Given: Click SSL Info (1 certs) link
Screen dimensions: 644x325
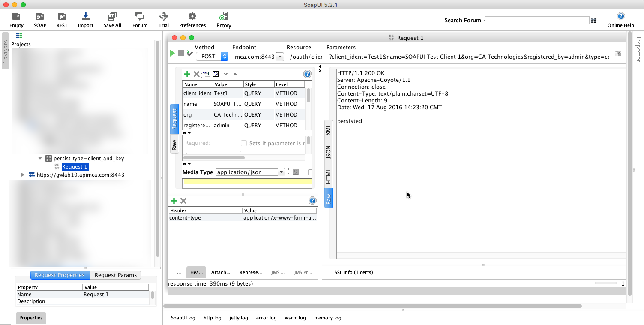Looking at the screenshot, I should [353, 272].
